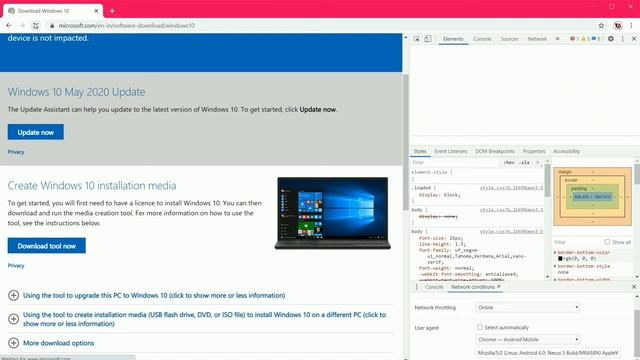The image size is (640, 360).
Task: Click the computed styles Filter field
Action: (x=578, y=242)
